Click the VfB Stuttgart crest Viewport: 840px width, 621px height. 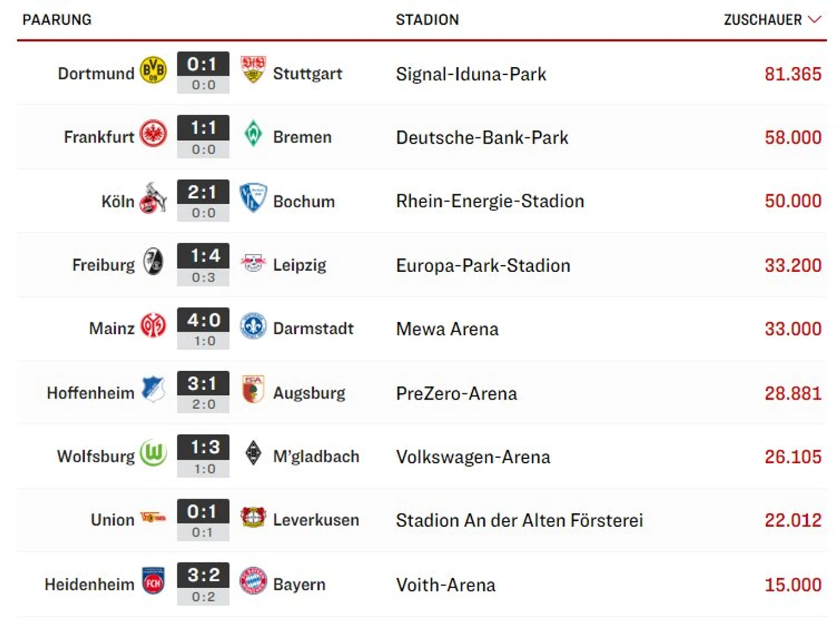(253, 70)
